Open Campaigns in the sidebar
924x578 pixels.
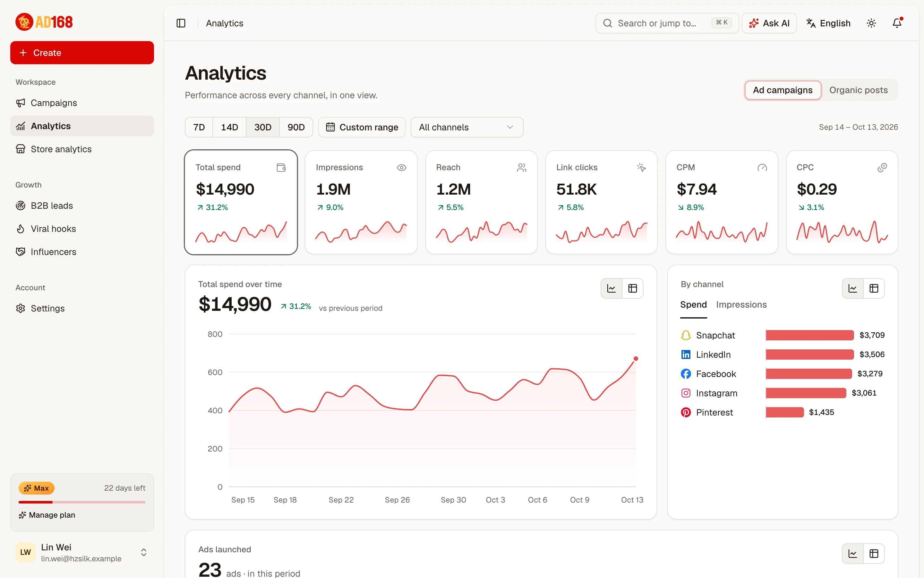point(82,103)
